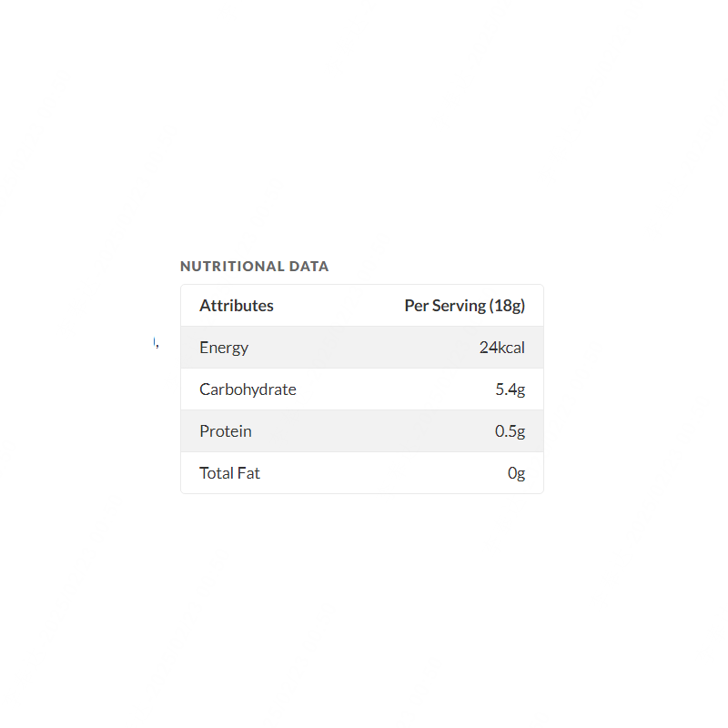Image resolution: width=728 pixels, height=728 pixels.
Task: Click the small stray mark left of the table
Action: point(156,342)
